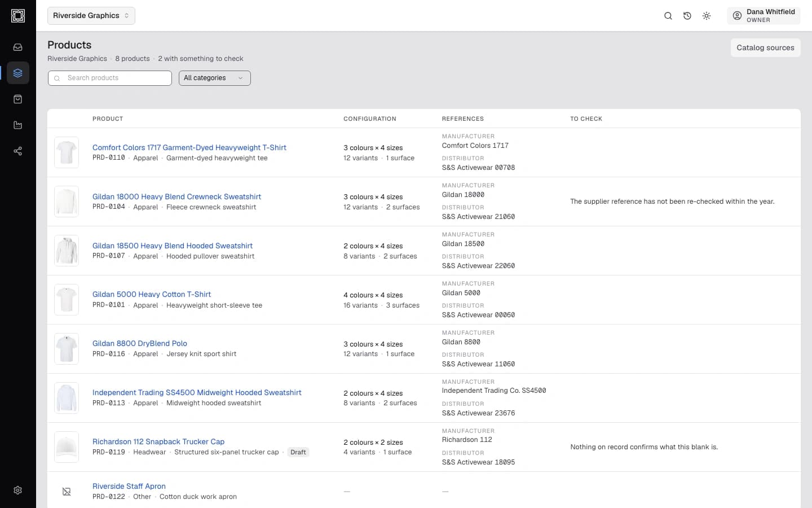
Task: Click the S&S Activewear 00708 reference
Action: click(x=478, y=168)
